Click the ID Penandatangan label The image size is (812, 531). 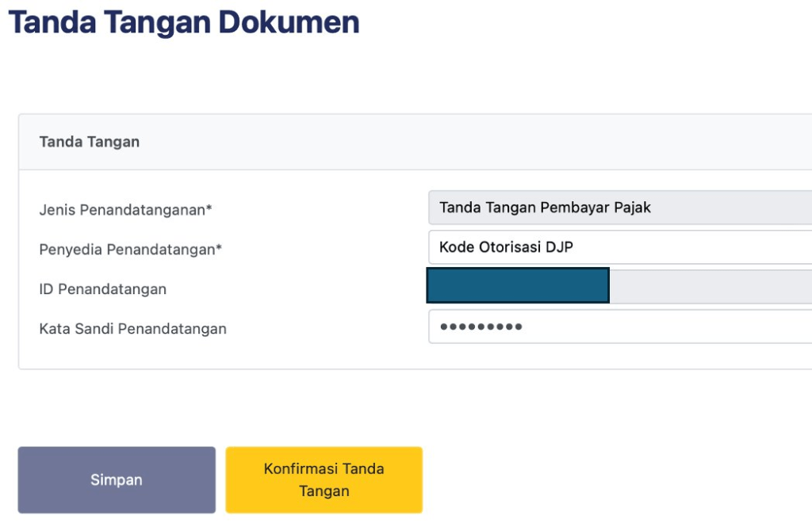point(102,289)
